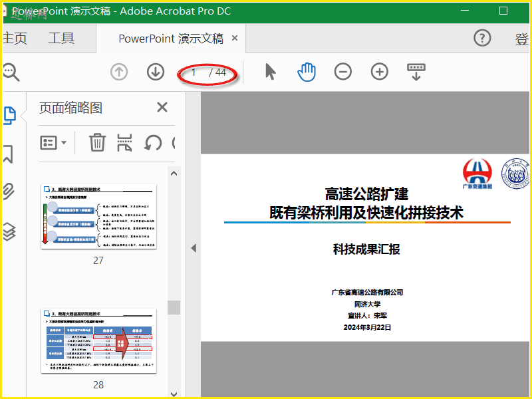Click the insert page break icon
The height and width of the screenshot is (399, 532).
(x=124, y=142)
